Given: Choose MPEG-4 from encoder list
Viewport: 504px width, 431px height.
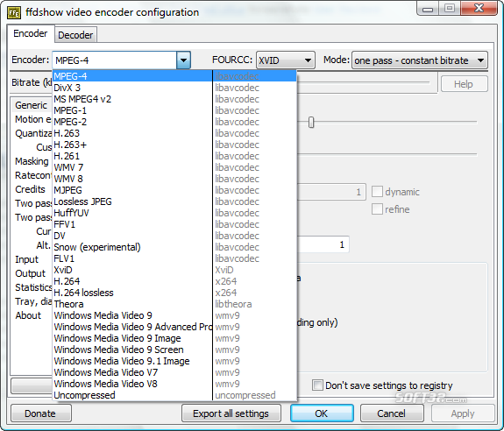Looking at the screenshot, I should (x=174, y=76).
